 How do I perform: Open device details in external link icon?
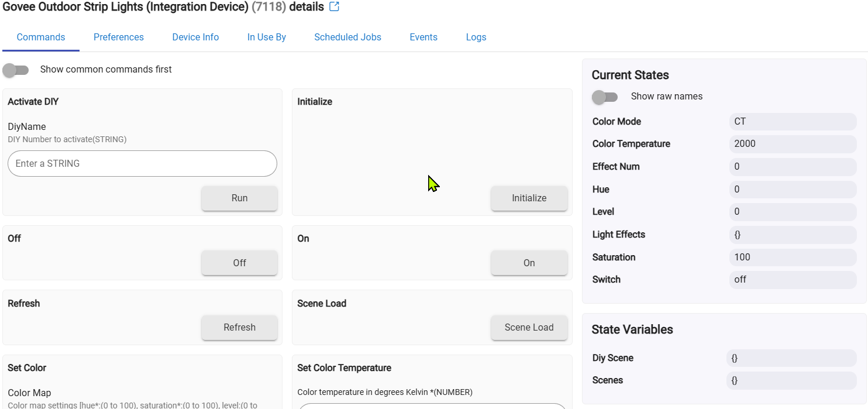point(334,7)
